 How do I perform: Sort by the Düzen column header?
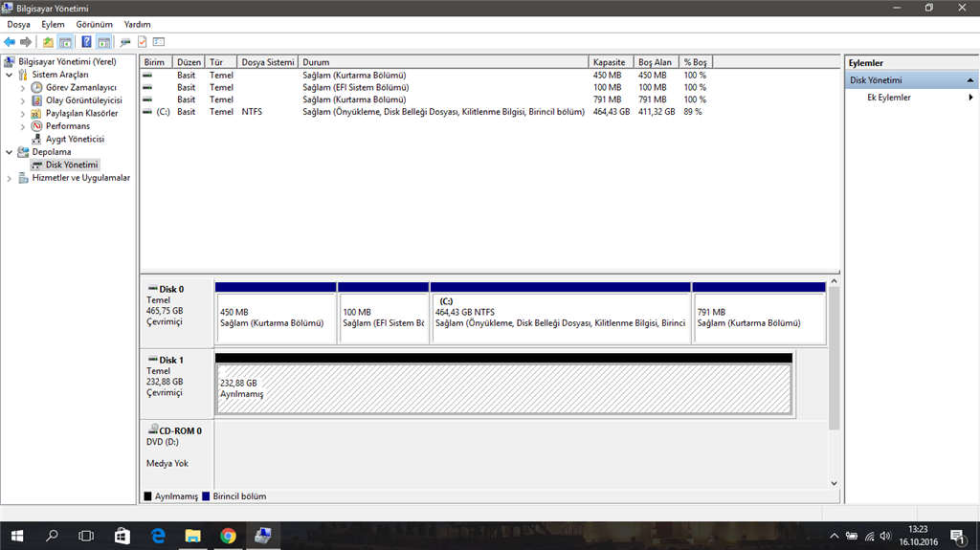click(x=189, y=62)
